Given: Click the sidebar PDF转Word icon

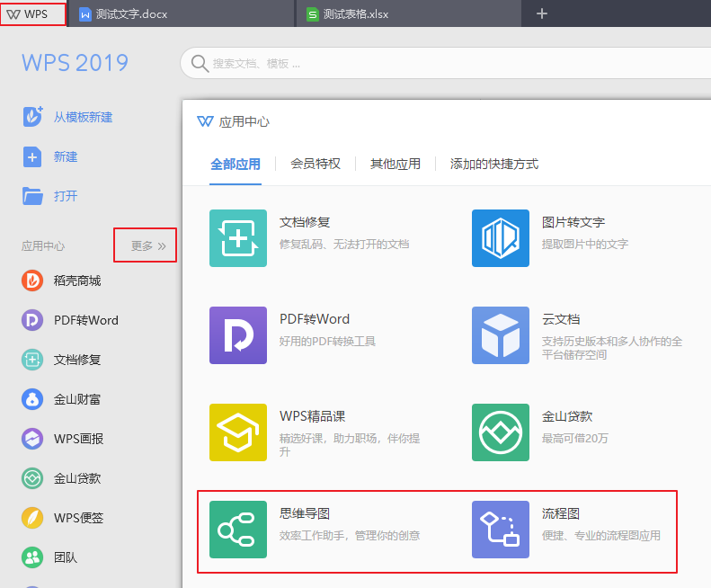Looking at the screenshot, I should coord(32,320).
